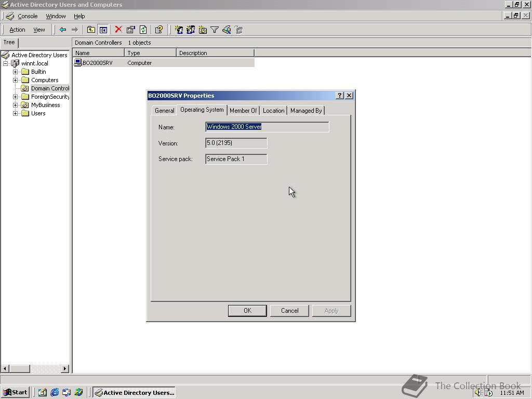Image resolution: width=532 pixels, height=399 pixels.
Task: Click the Name field showing Windows 2000 Server
Action: 267,127
